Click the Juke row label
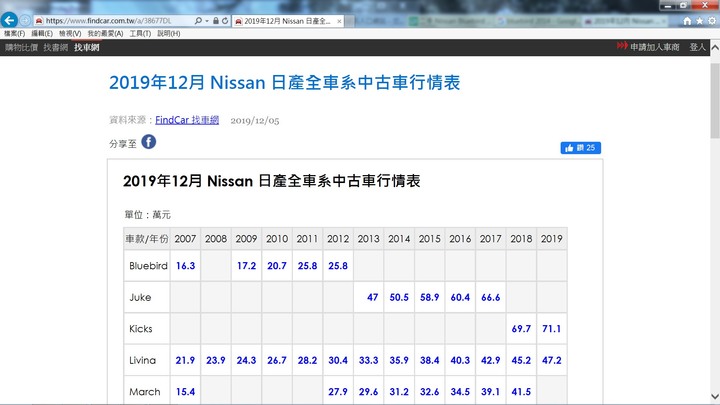 (x=140, y=298)
